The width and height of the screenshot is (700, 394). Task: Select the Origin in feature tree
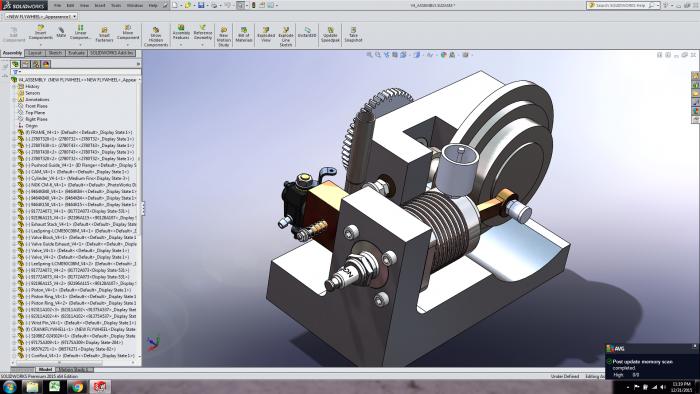(x=31, y=126)
